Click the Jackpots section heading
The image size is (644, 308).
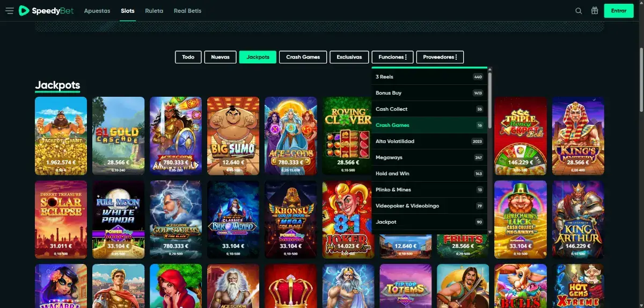[x=57, y=85]
